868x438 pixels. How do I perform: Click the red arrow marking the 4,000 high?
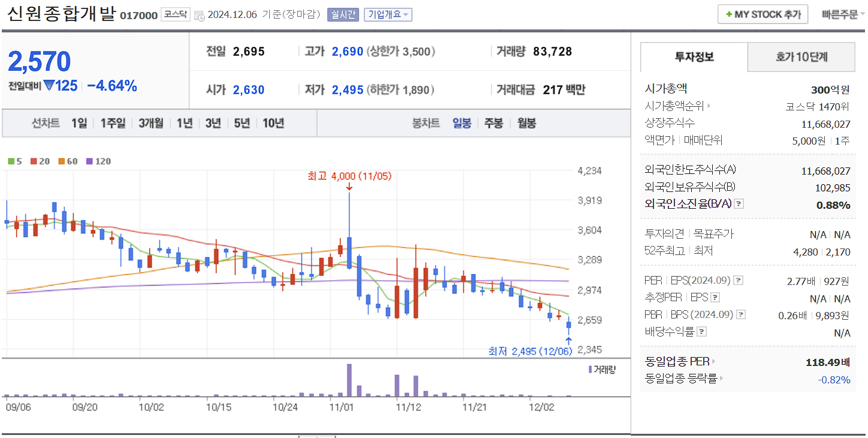350,187
